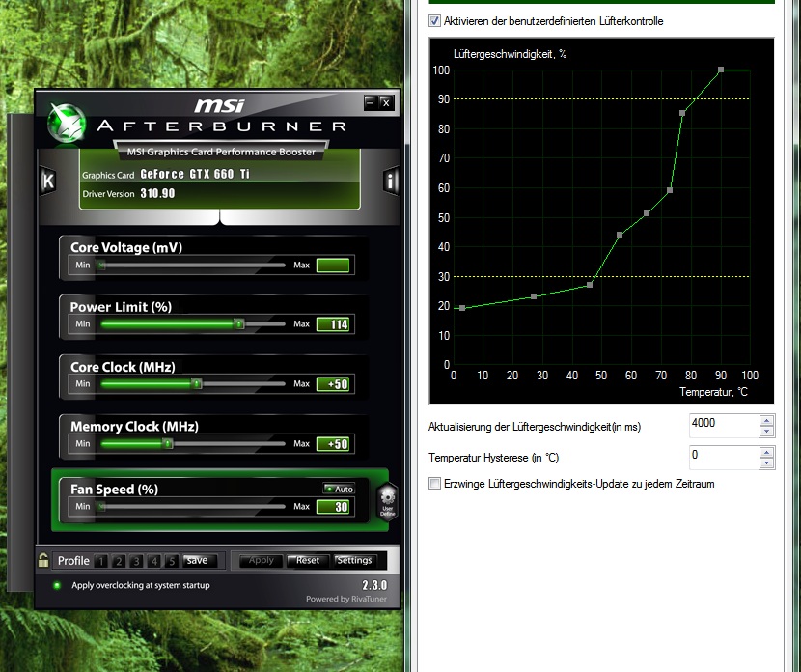The image size is (801, 672).
Task: Open the info panel via the i icon
Action: [391, 181]
